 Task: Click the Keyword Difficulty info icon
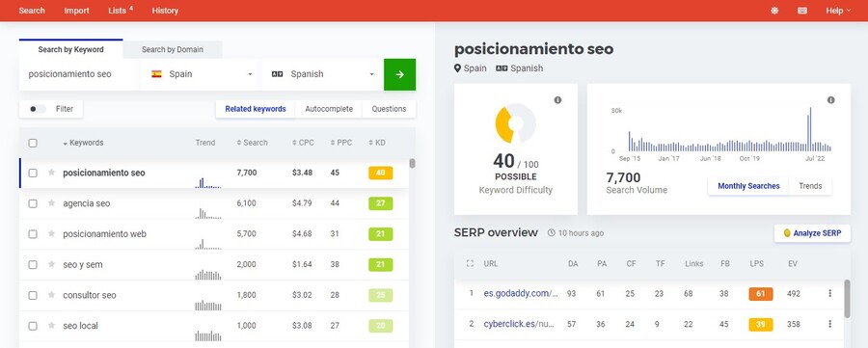(557, 100)
